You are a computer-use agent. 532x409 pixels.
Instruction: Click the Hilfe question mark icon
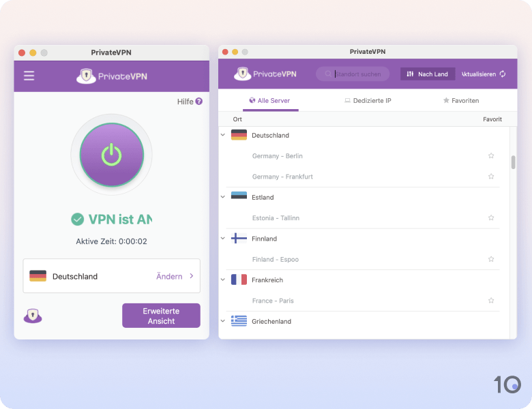click(x=199, y=102)
